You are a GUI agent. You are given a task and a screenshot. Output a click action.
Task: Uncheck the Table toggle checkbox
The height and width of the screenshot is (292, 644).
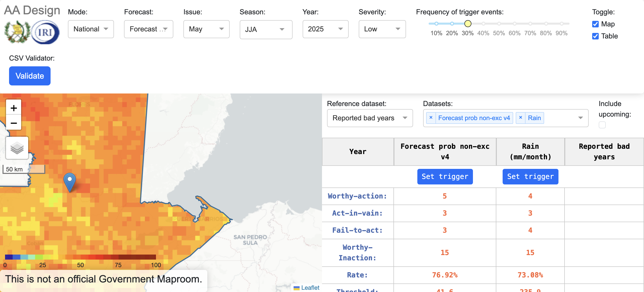tap(595, 36)
